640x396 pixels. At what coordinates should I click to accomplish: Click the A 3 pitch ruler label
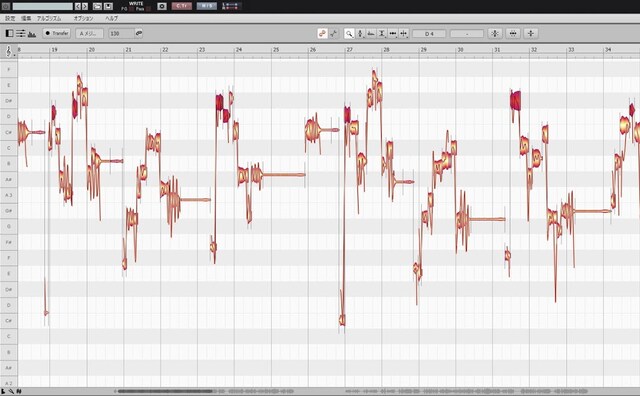[9, 195]
